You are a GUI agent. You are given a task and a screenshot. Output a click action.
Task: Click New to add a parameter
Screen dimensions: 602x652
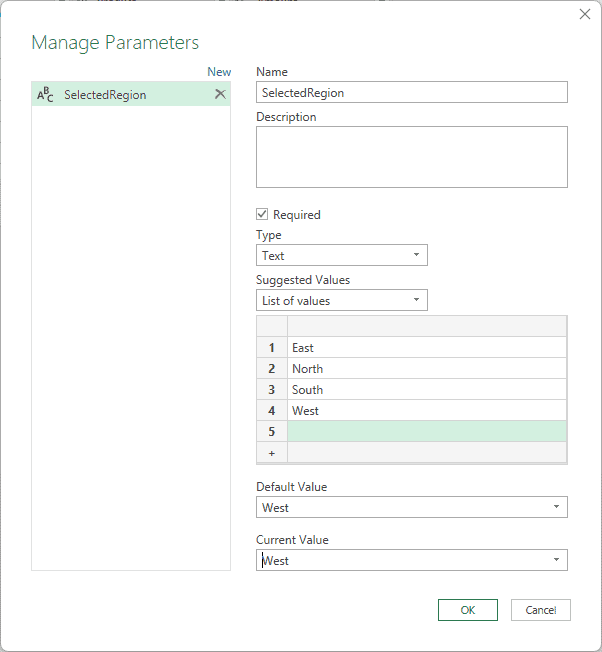point(219,72)
